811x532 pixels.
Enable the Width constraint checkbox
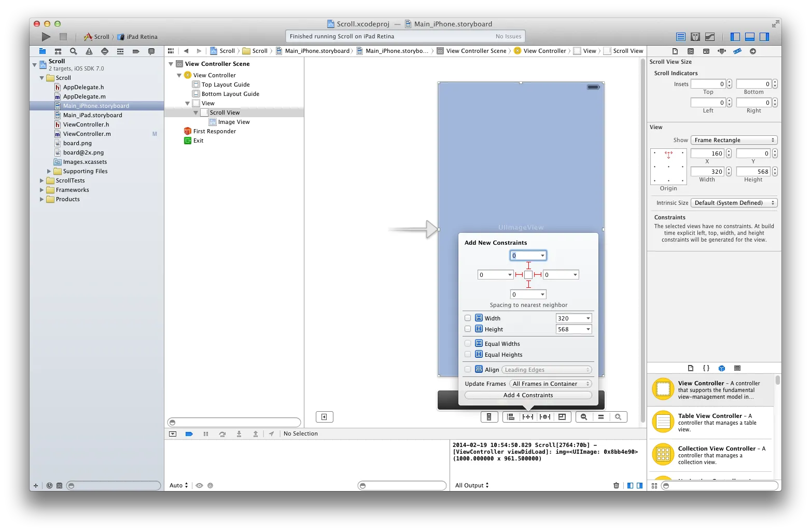468,318
